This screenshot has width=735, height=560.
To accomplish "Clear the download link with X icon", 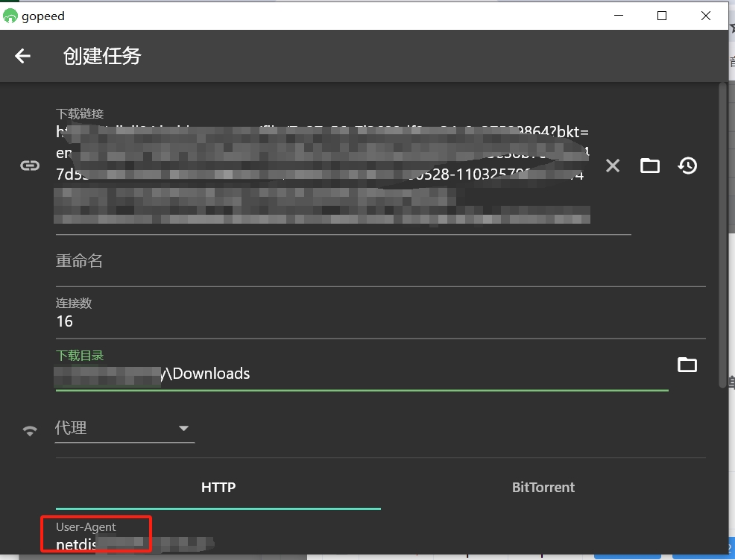I will tap(613, 166).
